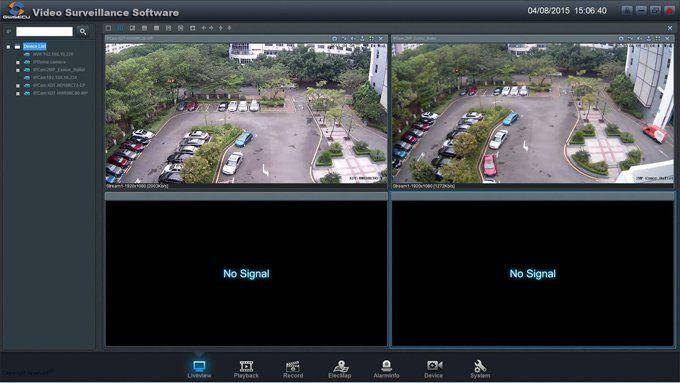Focus the device search input field
Image resolution: width=680 pixels, height=383 pixels.
coord(45,32)
